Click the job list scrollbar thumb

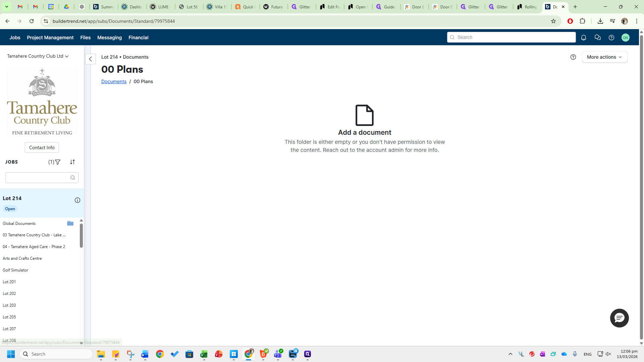coord(81,236)
